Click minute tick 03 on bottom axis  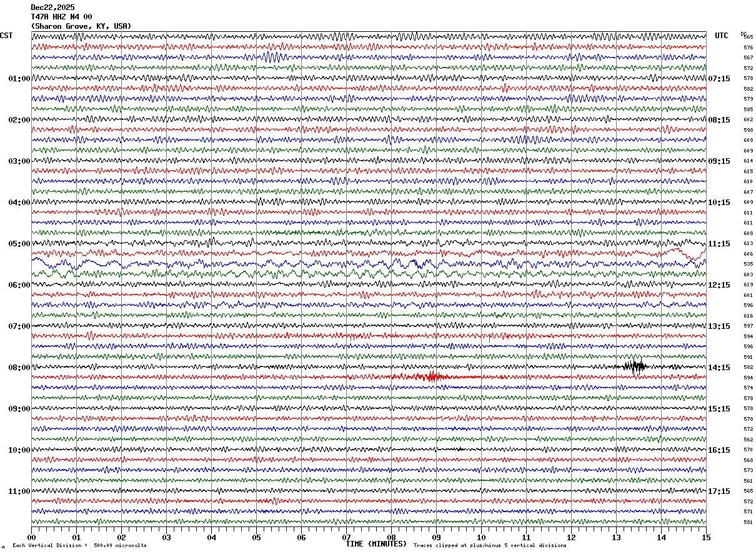pos(166,537)
